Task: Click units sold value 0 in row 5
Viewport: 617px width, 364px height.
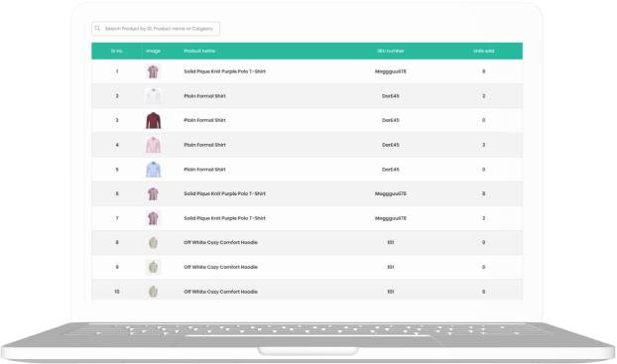Action: point(484,170)
